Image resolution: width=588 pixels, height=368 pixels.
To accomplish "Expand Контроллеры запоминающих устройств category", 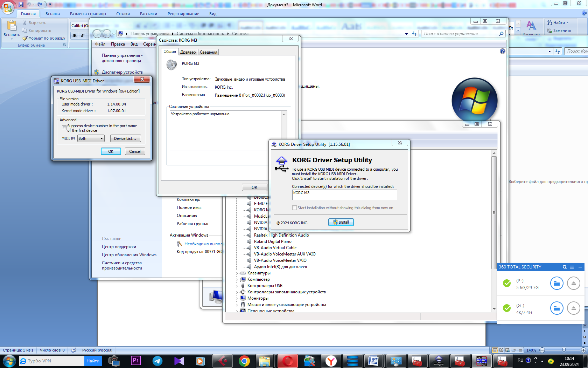I will click(x=237, y=292).
